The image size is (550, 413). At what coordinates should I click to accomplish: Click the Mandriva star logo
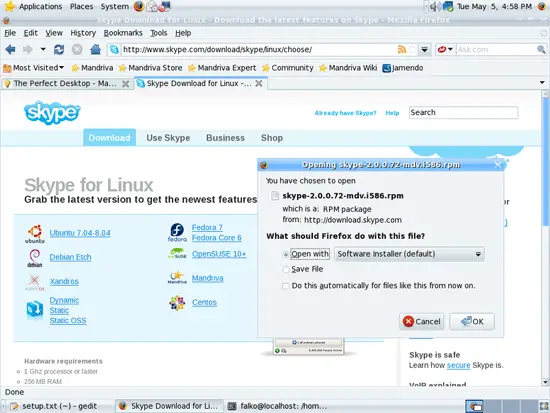(177, 277)
